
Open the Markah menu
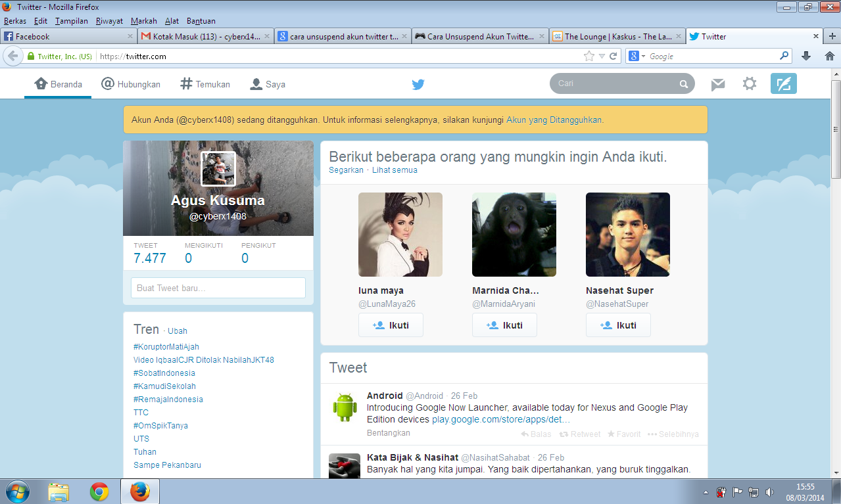(144, 21)
